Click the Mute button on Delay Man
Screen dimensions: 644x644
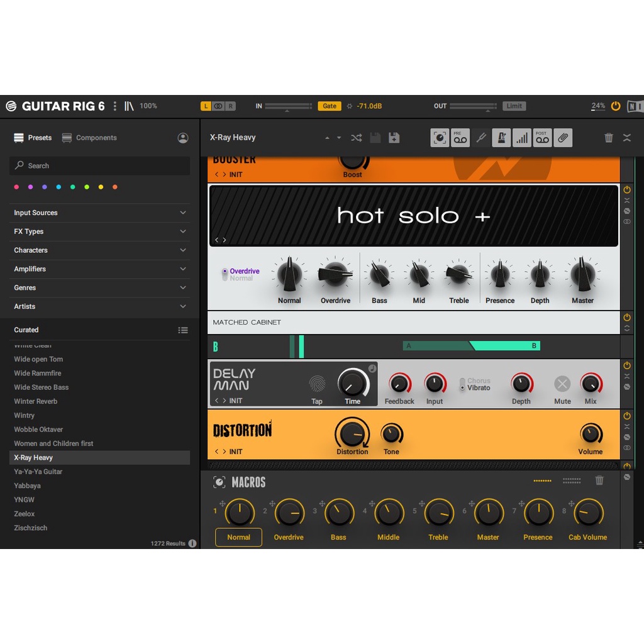pos(562,384)
